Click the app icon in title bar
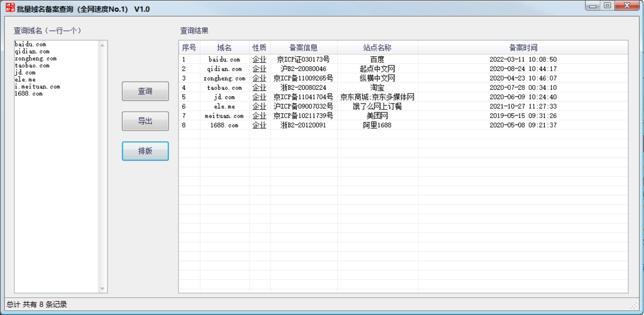This screenshot has width=644, height=315. [x=10, y=8]
